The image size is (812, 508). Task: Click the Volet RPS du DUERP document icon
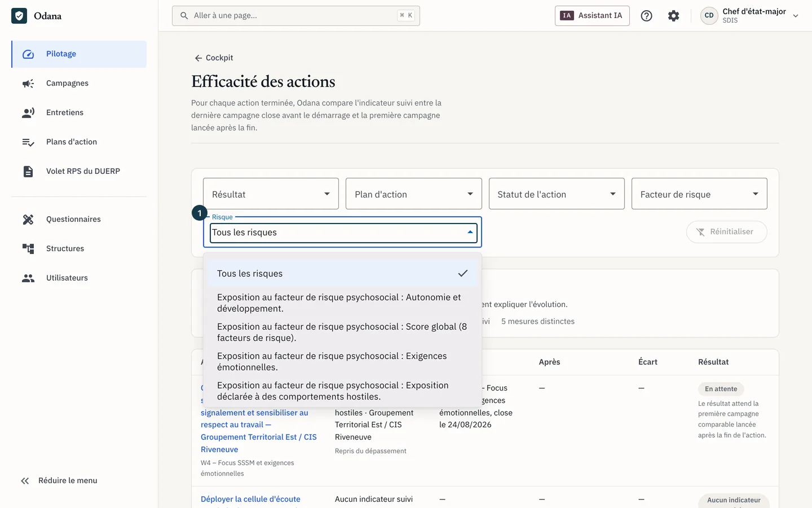(28, 172)
